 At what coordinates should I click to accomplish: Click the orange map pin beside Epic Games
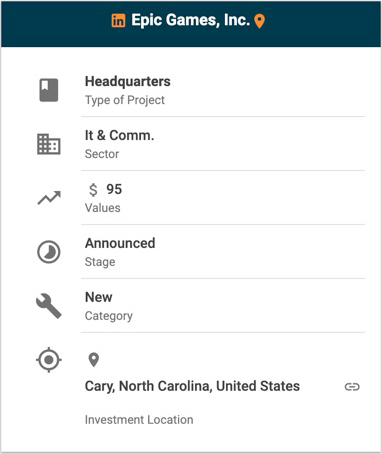pos(260,21)
